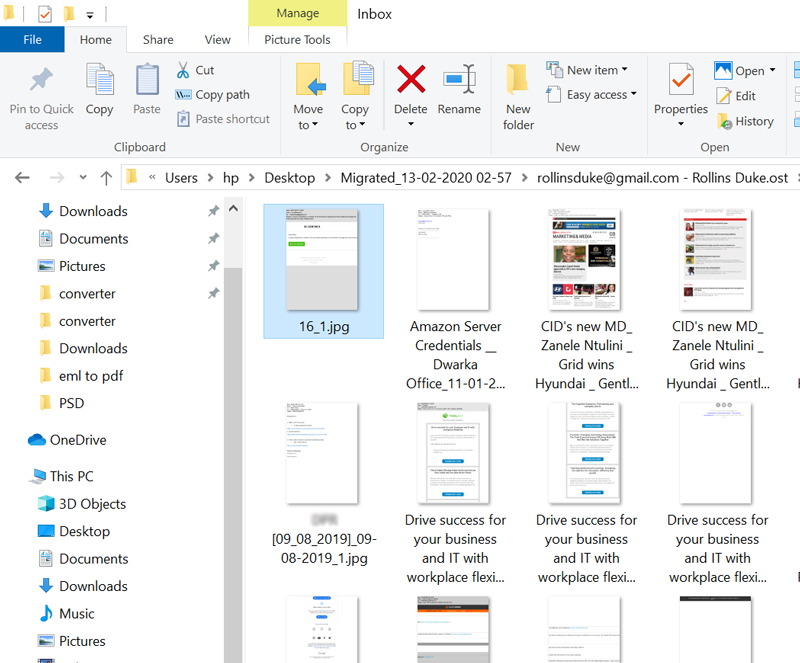The width and height of the screenshot is (800, 663).
Task: Select This PC in navigation pane
Action: [x=71, y=476]
